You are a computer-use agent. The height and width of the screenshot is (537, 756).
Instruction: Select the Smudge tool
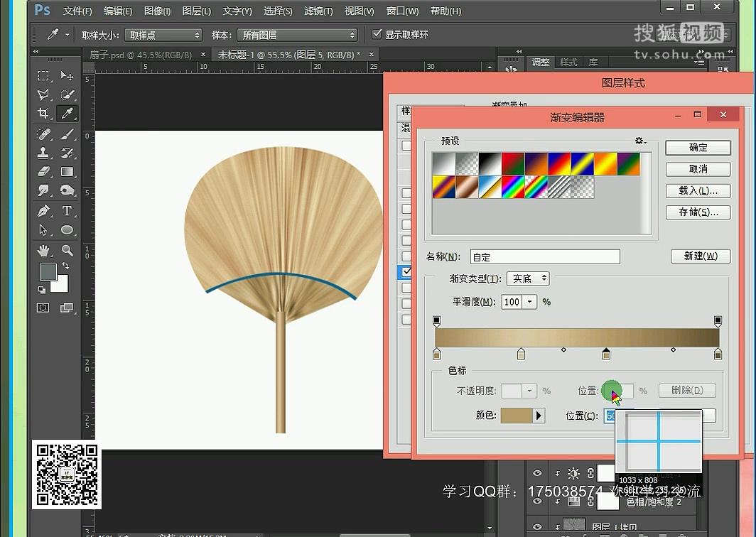(43, 190)
